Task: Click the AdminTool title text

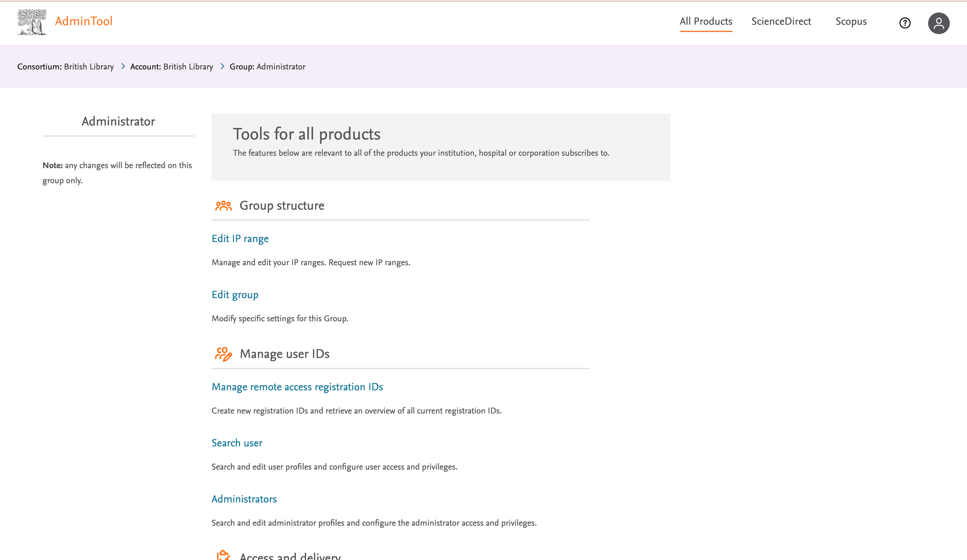Action: 83,22
